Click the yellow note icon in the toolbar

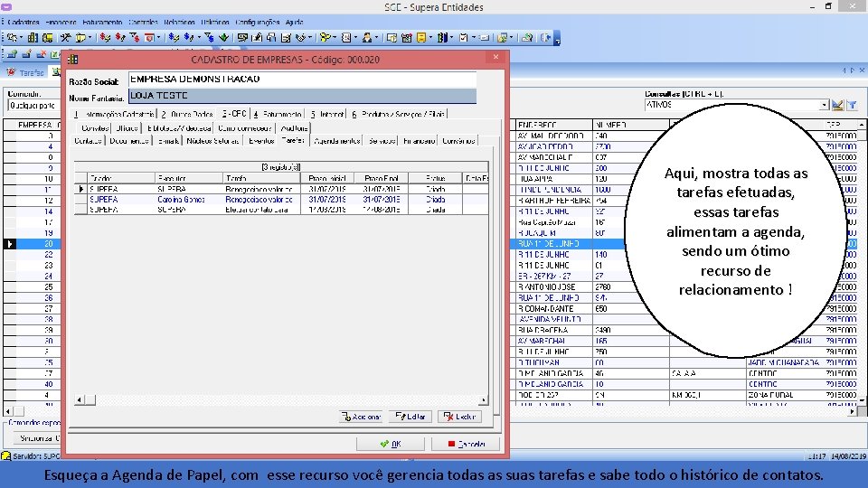(421, 38)
